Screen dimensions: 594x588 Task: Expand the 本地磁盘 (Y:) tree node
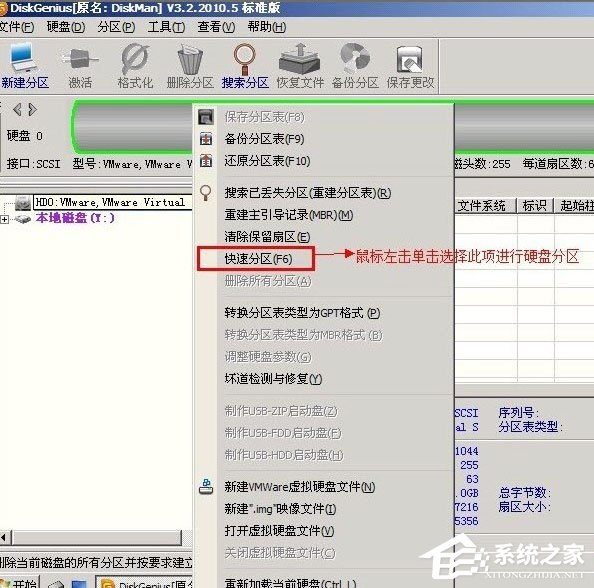[x=5, y=219]
